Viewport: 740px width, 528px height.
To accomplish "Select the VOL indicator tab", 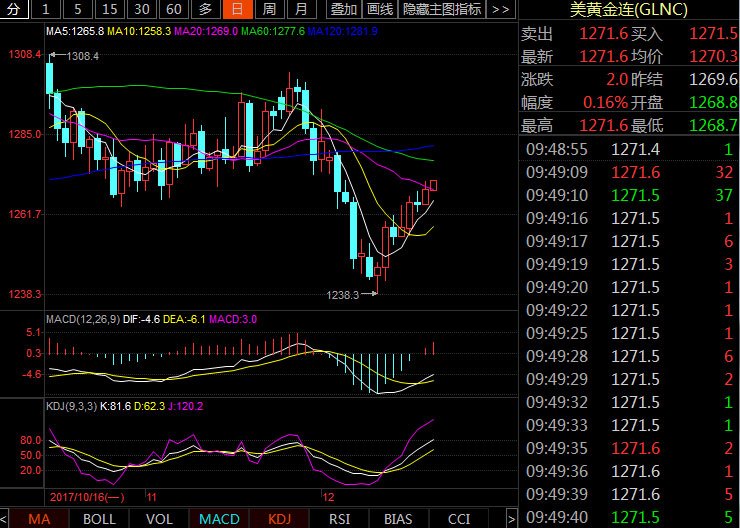I will 159,519.
